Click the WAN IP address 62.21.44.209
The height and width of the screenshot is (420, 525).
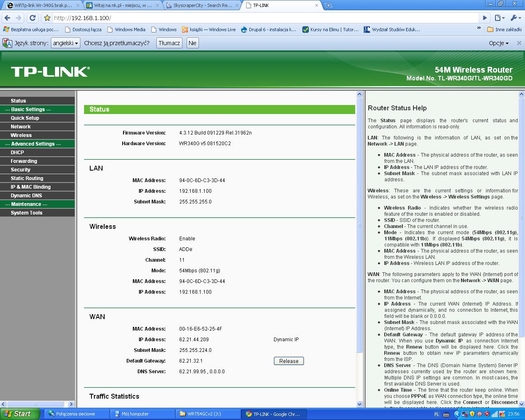point(194,340)
